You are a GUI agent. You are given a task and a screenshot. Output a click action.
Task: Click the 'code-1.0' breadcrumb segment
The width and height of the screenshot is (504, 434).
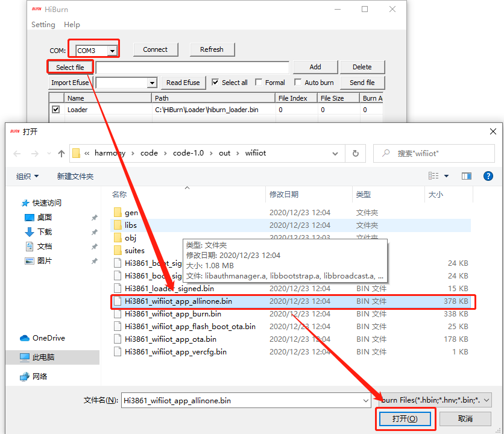point(188,153)
